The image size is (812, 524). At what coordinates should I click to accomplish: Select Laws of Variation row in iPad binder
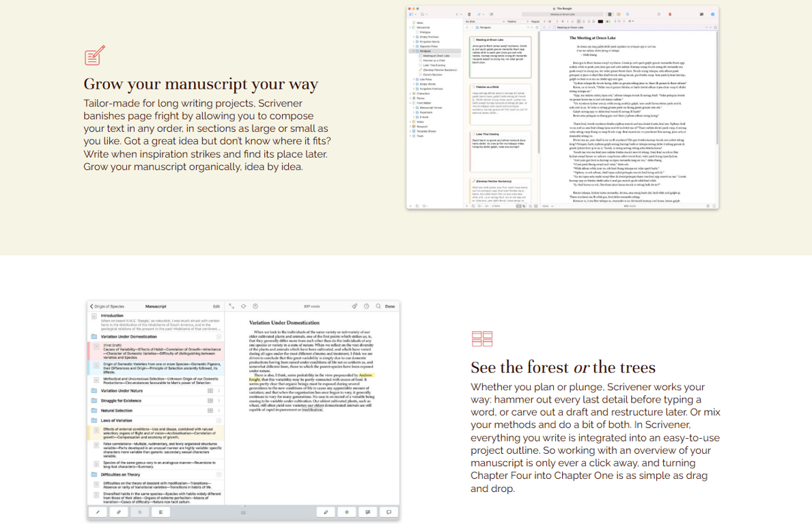(155, 420)
